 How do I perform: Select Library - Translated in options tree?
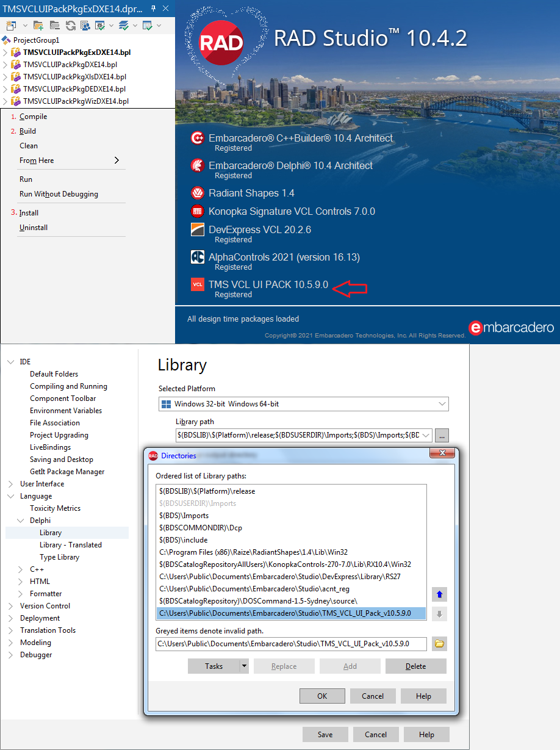[x=71, y=545]
